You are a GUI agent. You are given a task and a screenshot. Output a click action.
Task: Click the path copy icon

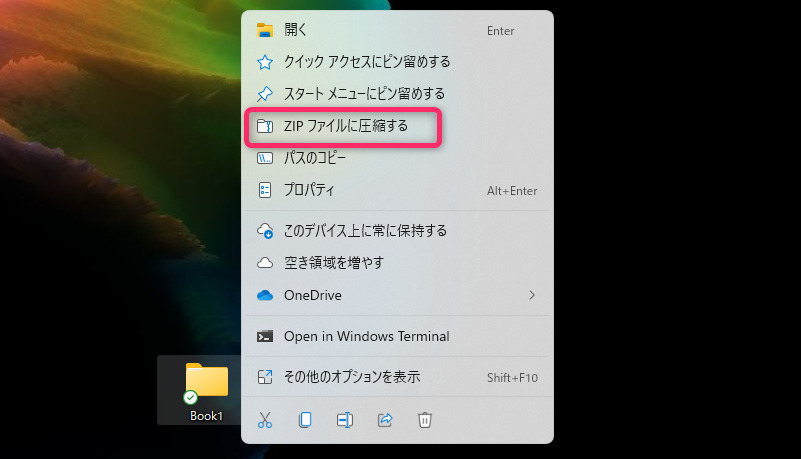pos(265,158)
